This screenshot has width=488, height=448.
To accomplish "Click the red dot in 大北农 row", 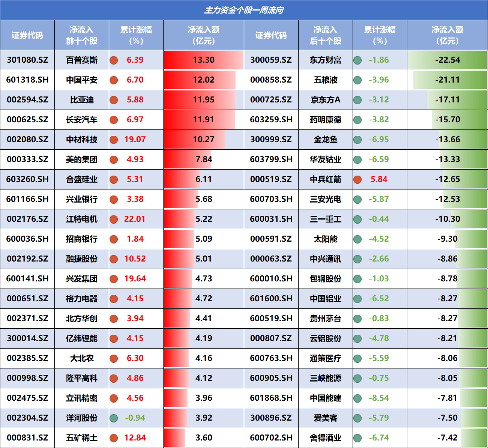I will coord(114,358).
